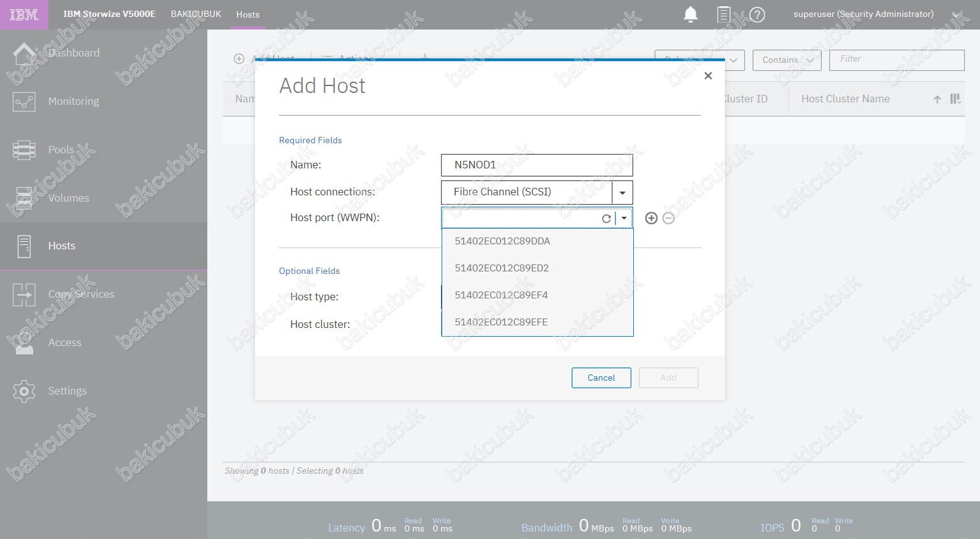Open Copy Services from the sidebar
The width and height of the screenshot is (980, 539).
click(x=81, y=295)
